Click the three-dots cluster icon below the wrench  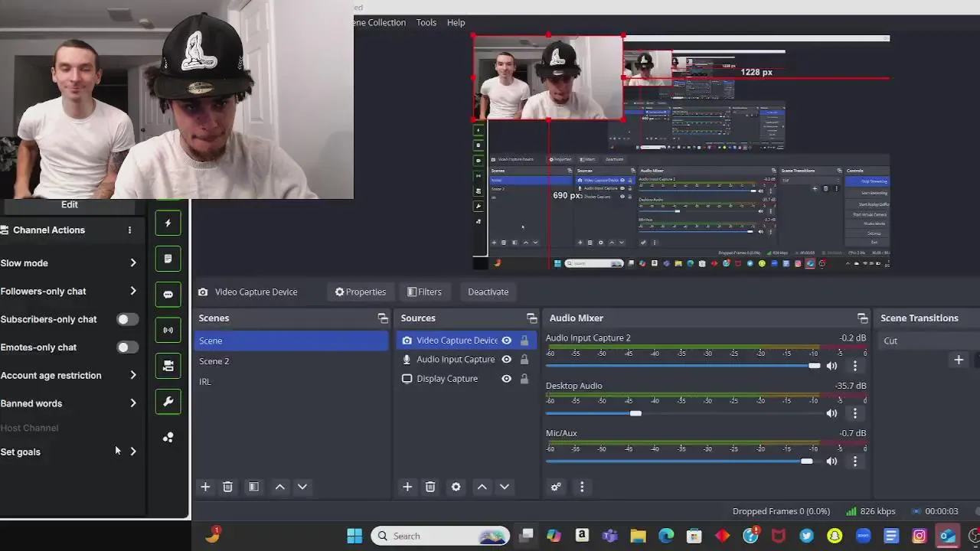click(168, 437)
